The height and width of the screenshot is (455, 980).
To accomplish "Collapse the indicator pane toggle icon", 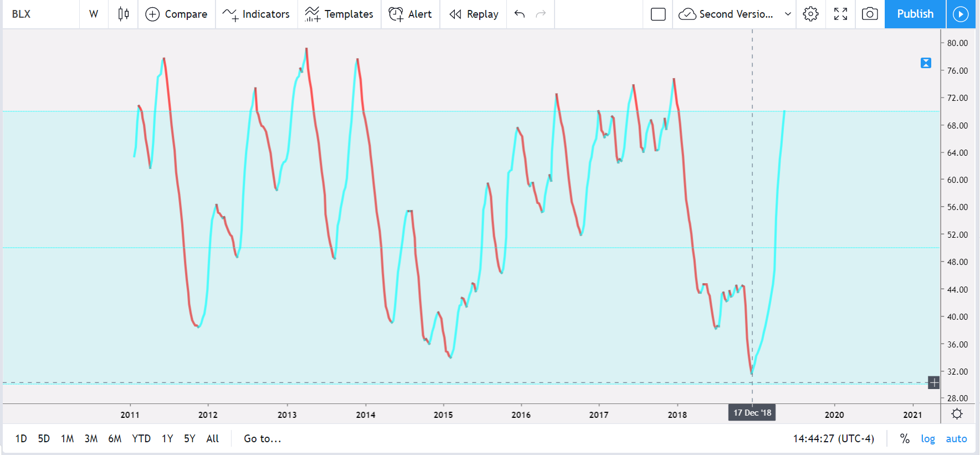I will tap(926, 63).
